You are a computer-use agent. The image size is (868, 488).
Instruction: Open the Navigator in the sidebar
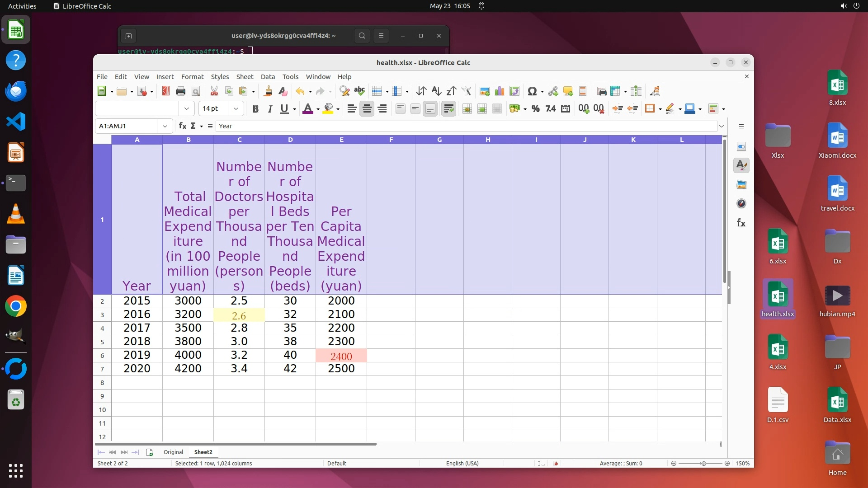(741, 204)
